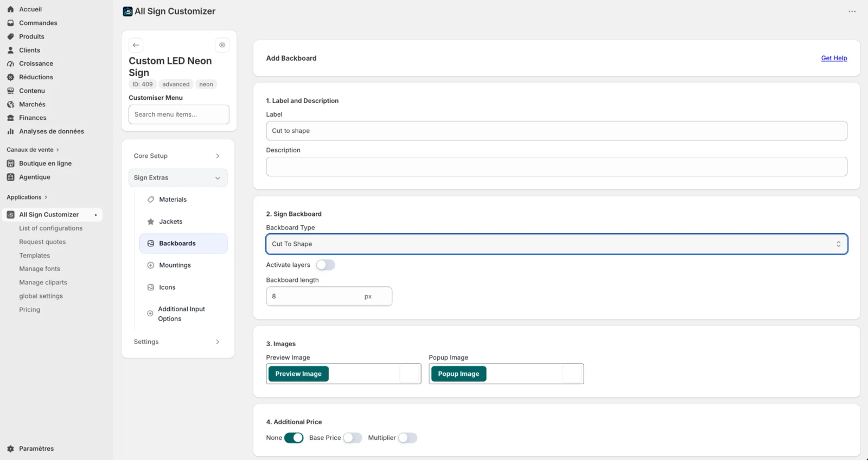Click the Paramètres gear icon
This screenshot has width=868, height=460.
tap(10, 449)
